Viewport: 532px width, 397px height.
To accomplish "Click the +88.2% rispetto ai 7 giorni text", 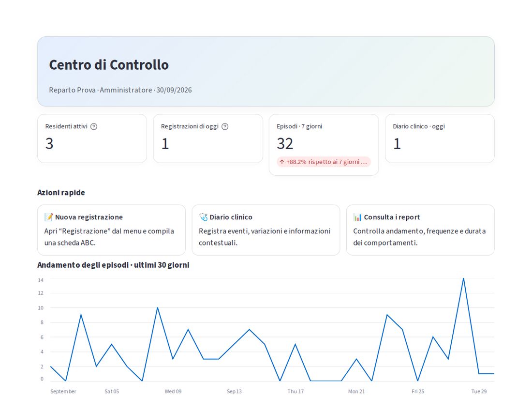I will [327, 162].
